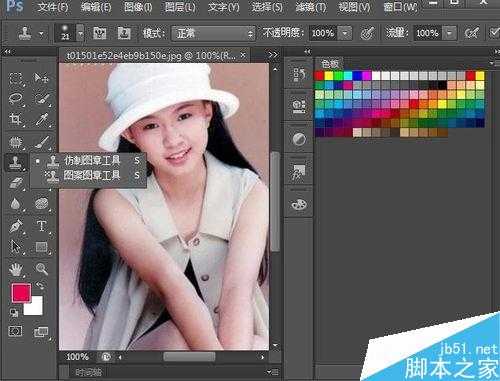This screenshot has width=500, height=381.
Task: Choose 仿制图章工具 from the flyout
Action: tap(88, 161)
